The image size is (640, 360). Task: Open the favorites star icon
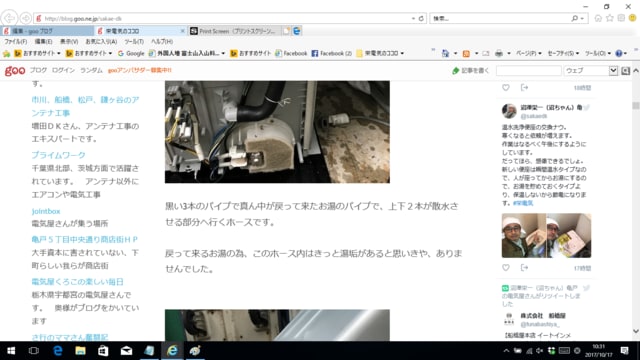pos(610,18)
